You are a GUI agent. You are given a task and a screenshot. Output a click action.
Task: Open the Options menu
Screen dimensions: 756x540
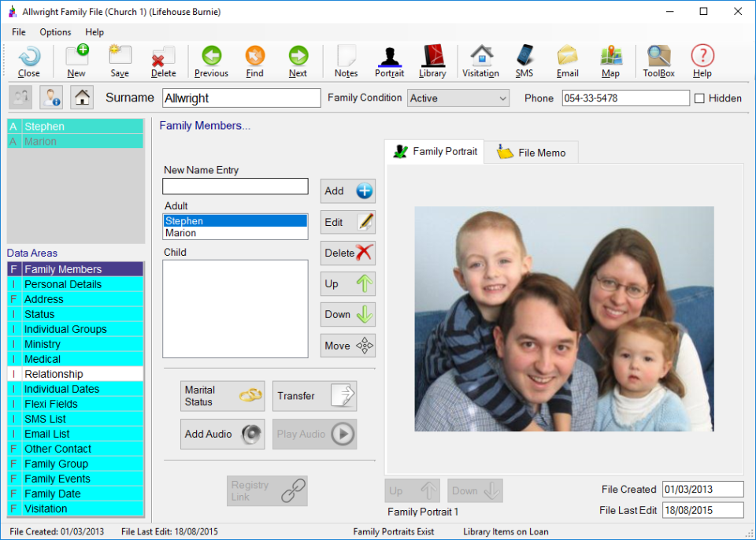point(55,32)
